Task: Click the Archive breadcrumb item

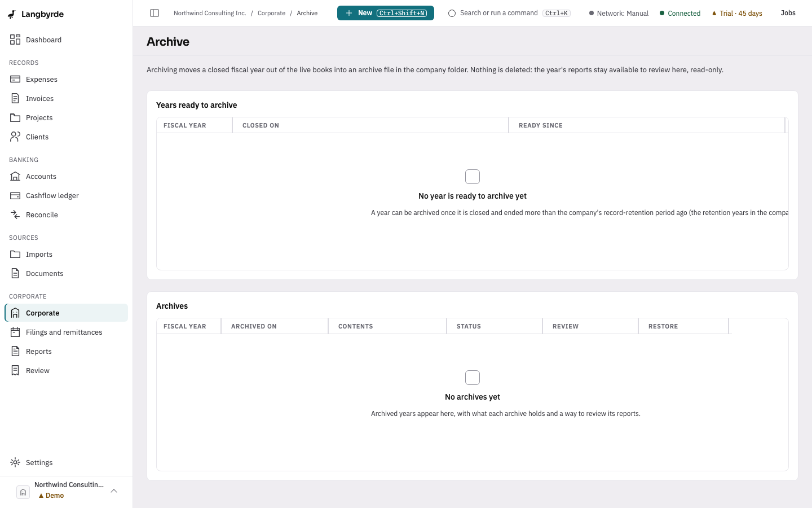Action: (x=307, y=13)
